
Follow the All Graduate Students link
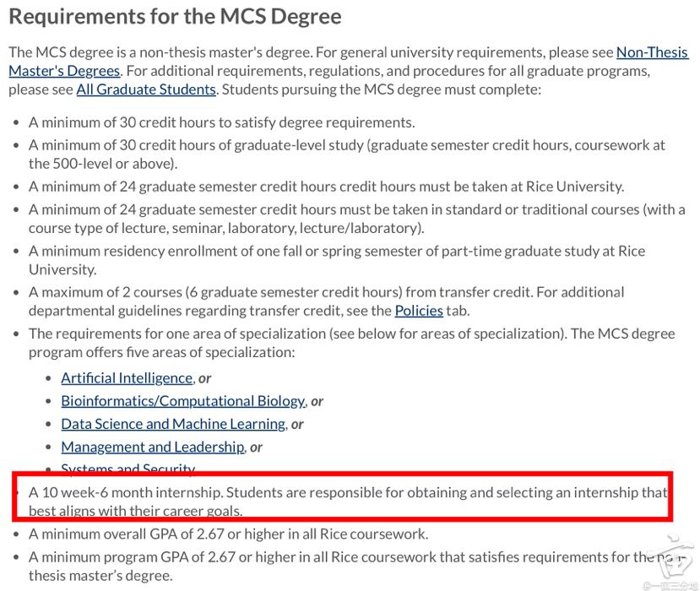click(146, 89)
